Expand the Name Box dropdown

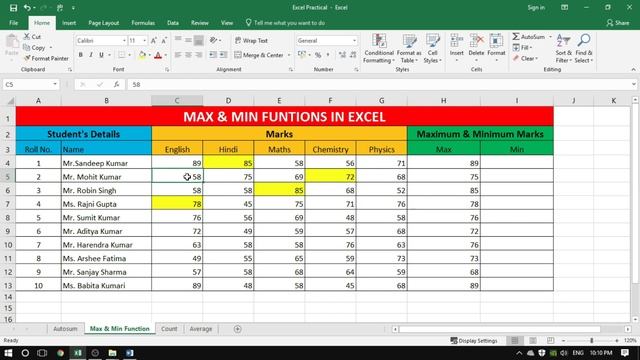pos(55,84)
